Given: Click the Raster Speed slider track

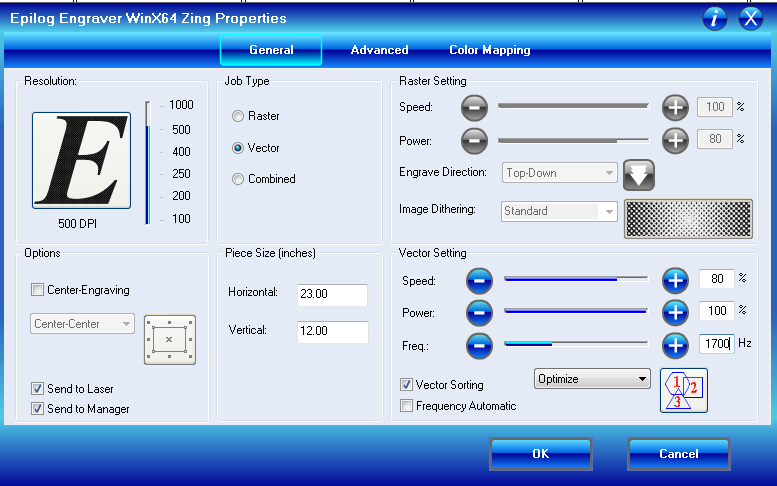Looking at the screenshot, I should click(x=573, y=106).
